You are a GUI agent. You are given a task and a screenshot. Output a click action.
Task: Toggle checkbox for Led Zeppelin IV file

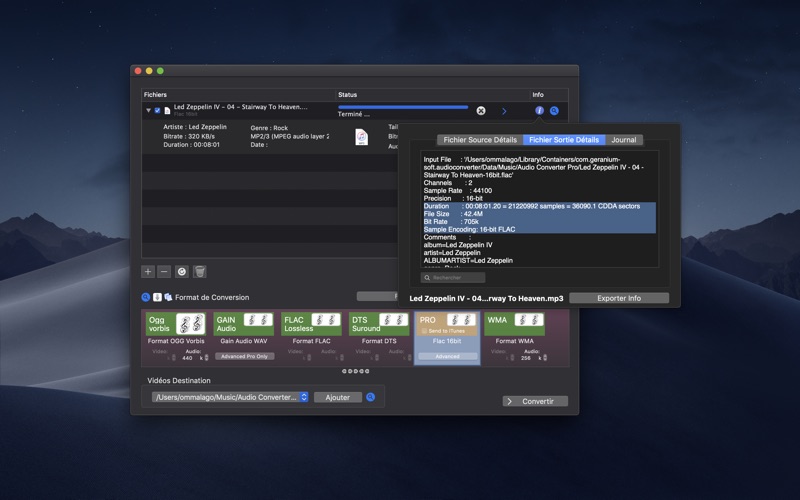157,111
